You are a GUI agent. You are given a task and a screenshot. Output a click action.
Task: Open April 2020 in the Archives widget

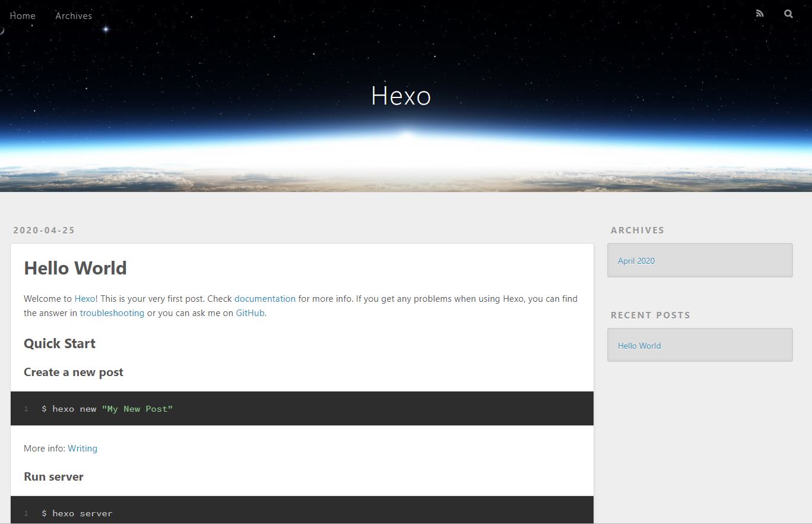point(636,261)
